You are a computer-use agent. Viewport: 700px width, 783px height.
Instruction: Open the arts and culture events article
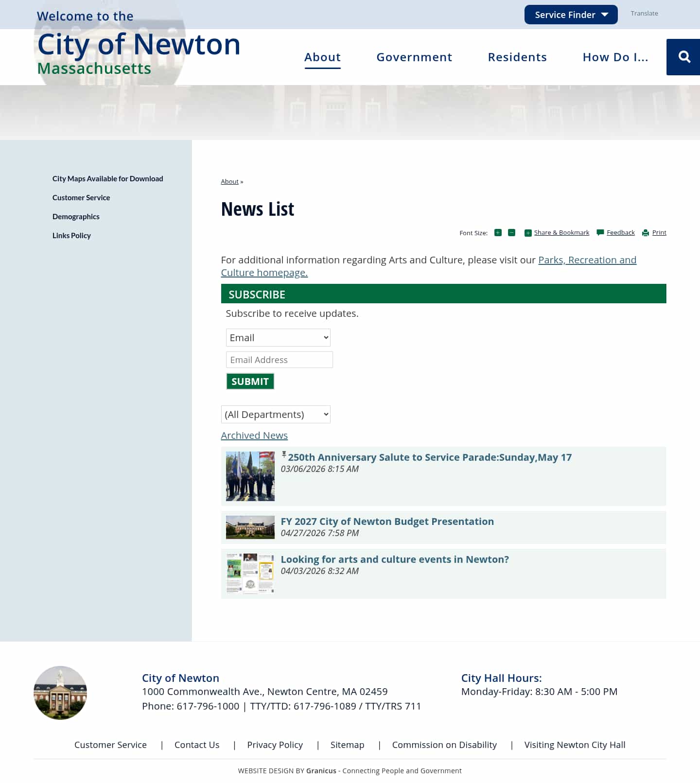pos(395,559)
